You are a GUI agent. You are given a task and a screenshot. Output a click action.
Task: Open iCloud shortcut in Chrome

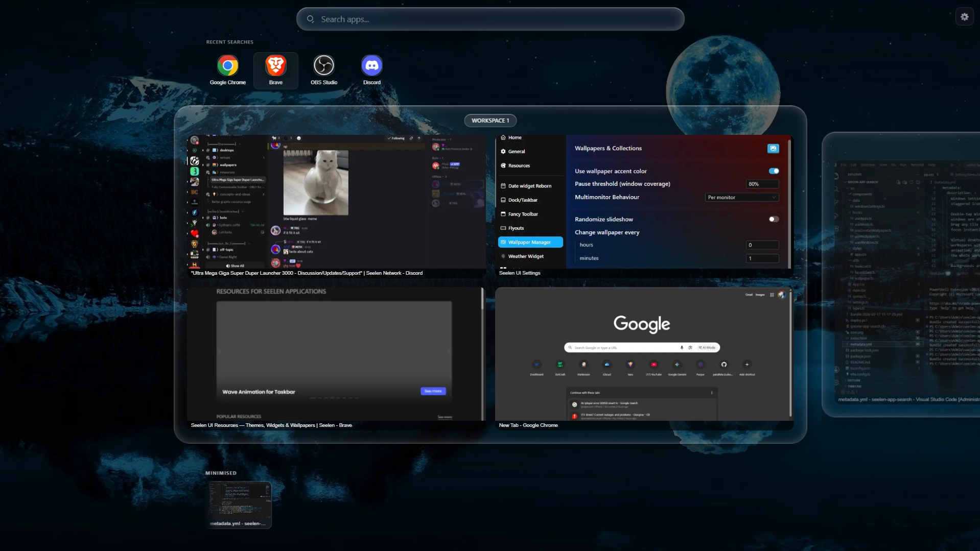(606, 368)
